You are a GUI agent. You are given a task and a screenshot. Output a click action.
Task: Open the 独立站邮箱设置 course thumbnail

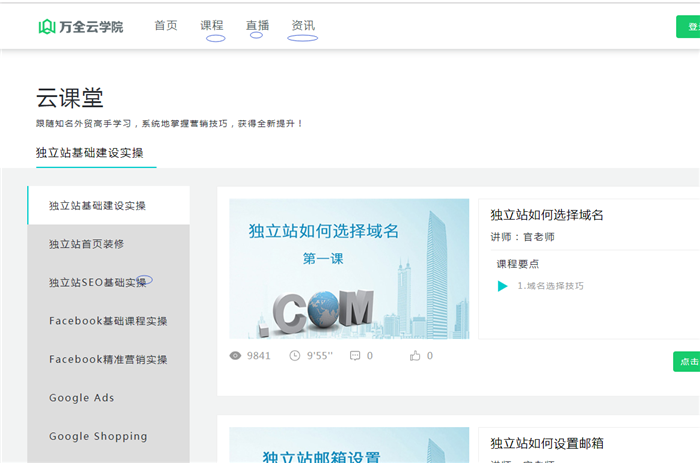349,445
